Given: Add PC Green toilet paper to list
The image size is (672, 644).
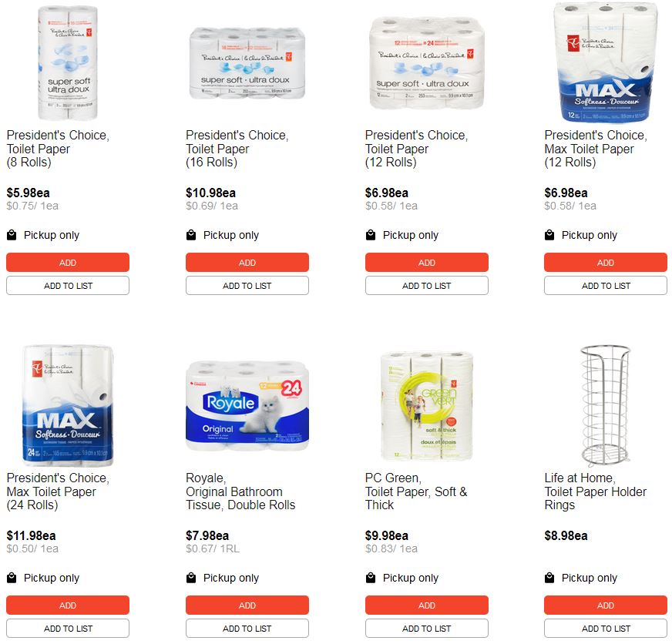Looking at the screenshot, I should tap(427, 628).
